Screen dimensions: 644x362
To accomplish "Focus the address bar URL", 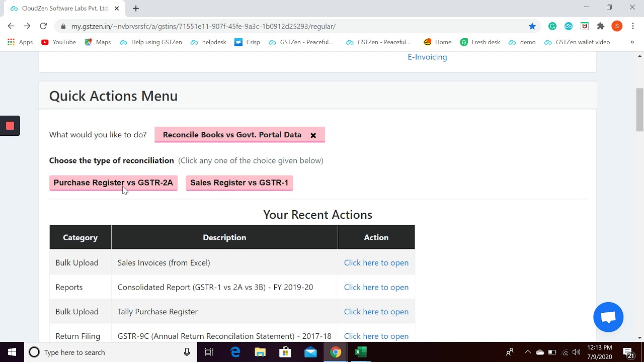I will (203, 26).
